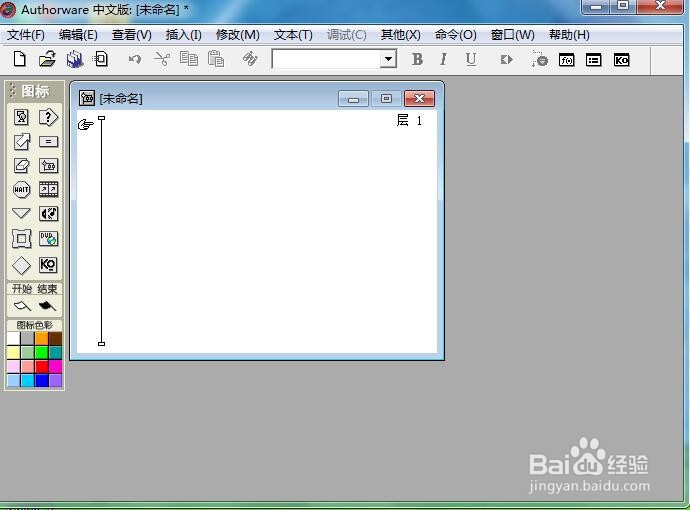Click the 层 1 level label

409,120
